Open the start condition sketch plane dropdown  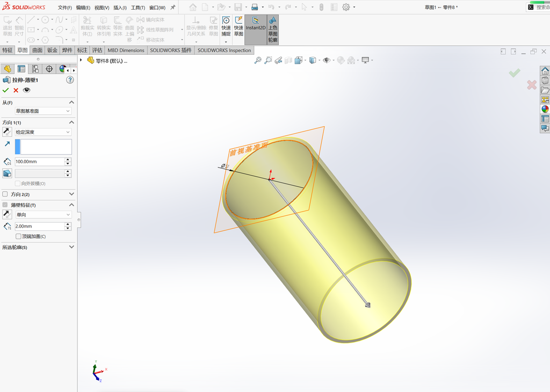pyautogui.click(x=43, y=111)
